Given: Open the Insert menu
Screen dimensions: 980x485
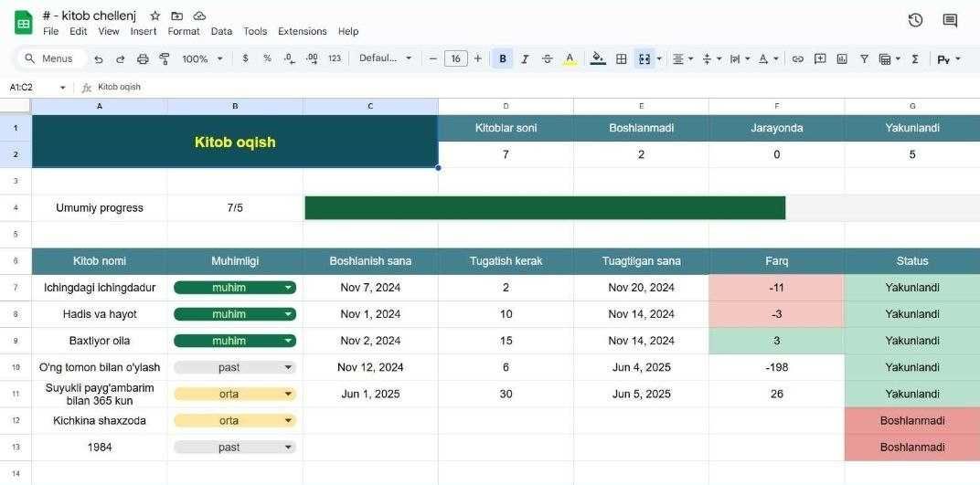Looking at the screenshot, I should (x=144, y=31).
